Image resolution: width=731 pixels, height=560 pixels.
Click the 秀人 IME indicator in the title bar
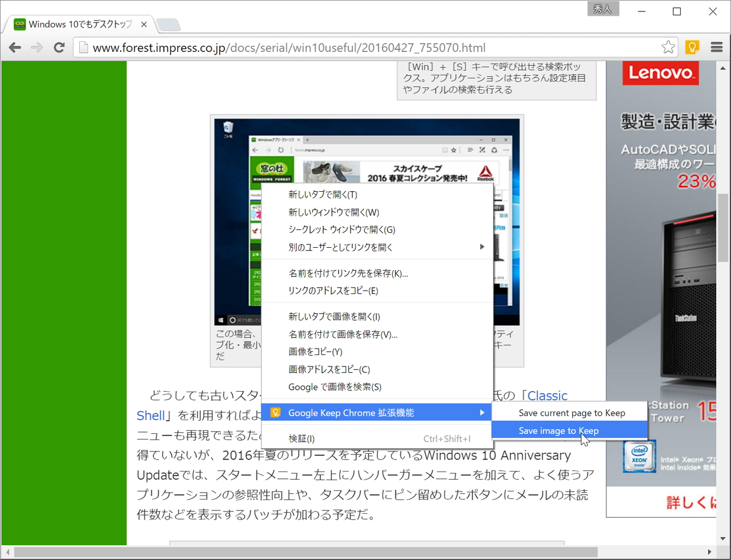click(x=603, y=9)
